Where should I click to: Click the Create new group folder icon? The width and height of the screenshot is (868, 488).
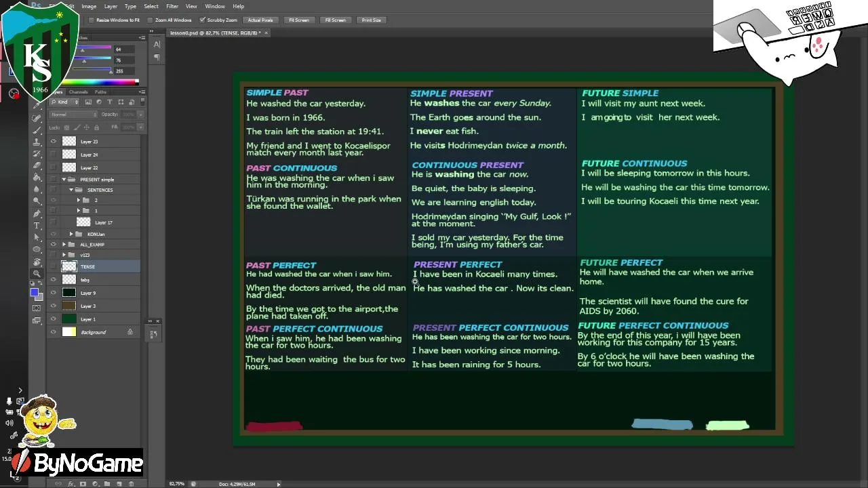coord(107,484)
